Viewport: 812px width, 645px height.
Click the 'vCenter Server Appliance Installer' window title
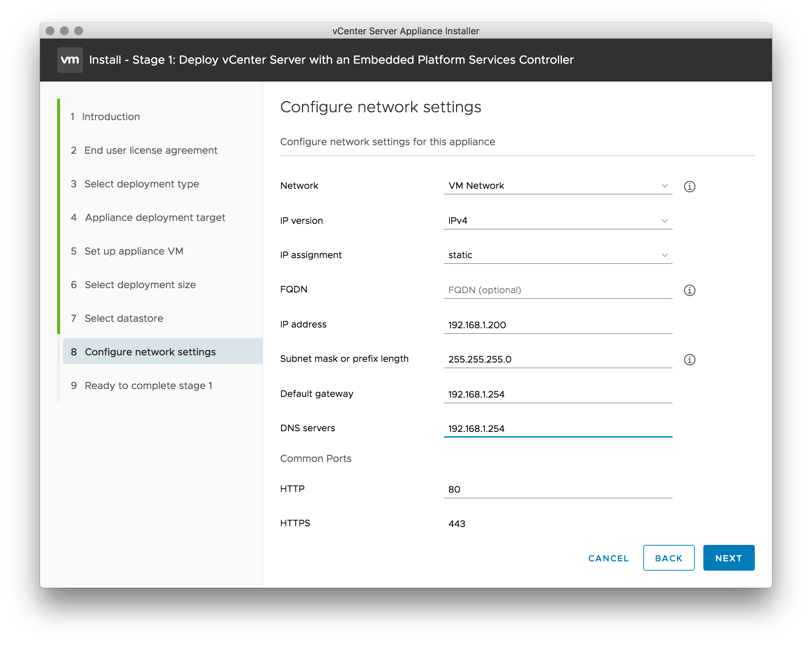[406, 31]
